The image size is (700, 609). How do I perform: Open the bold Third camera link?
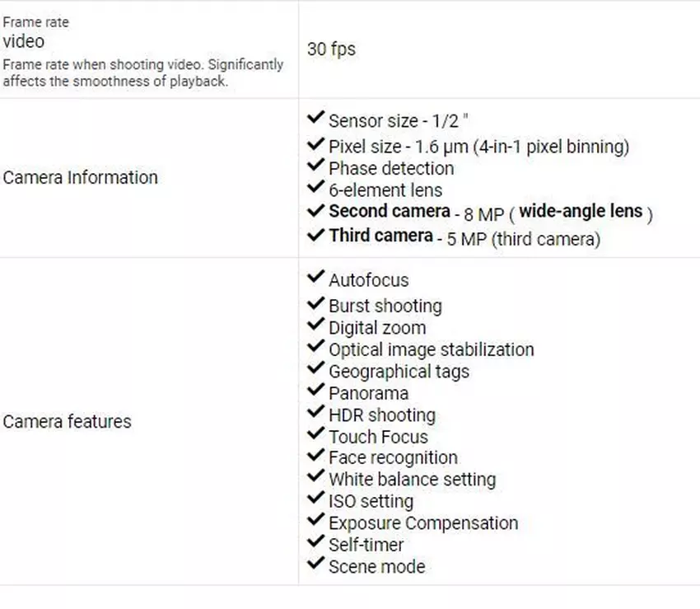[380, 237]
